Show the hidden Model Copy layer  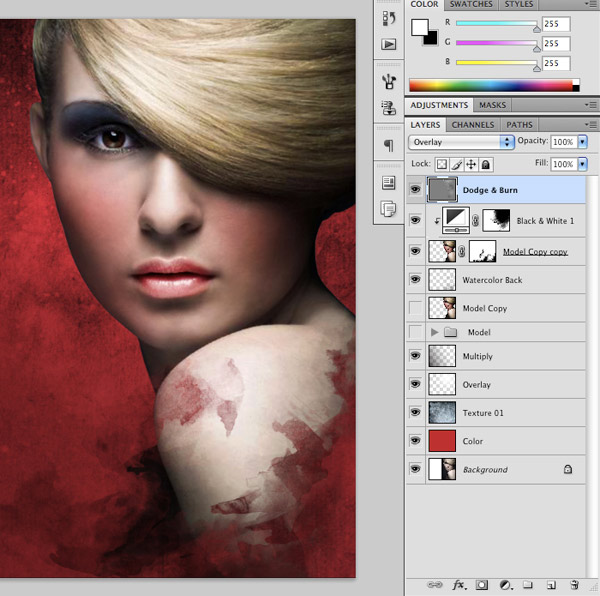(x=415, y=308)
